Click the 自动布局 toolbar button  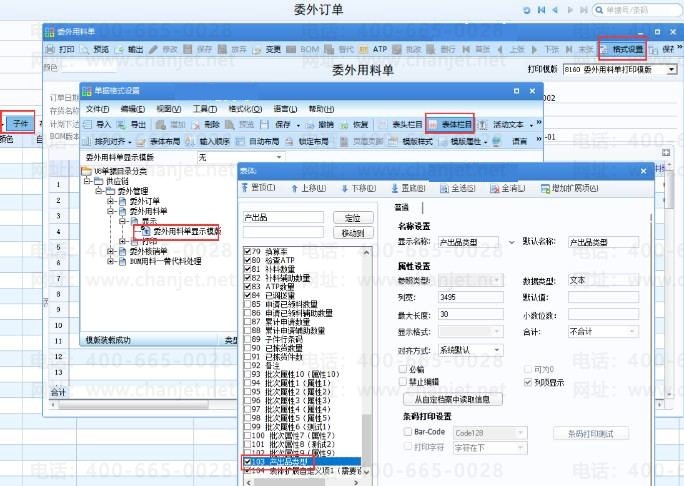(x=257, y=141)
